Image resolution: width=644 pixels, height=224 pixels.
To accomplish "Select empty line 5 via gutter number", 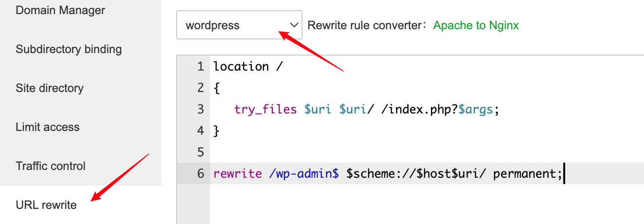I will [200, 152].
